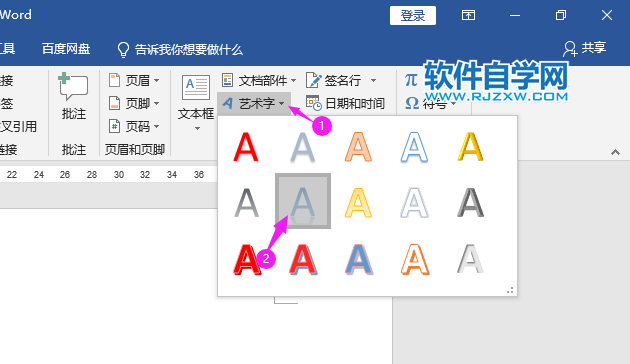Choose the light gray 3D WordArt in third row
This screenshot has height=364, width=630.
(470, 260)
